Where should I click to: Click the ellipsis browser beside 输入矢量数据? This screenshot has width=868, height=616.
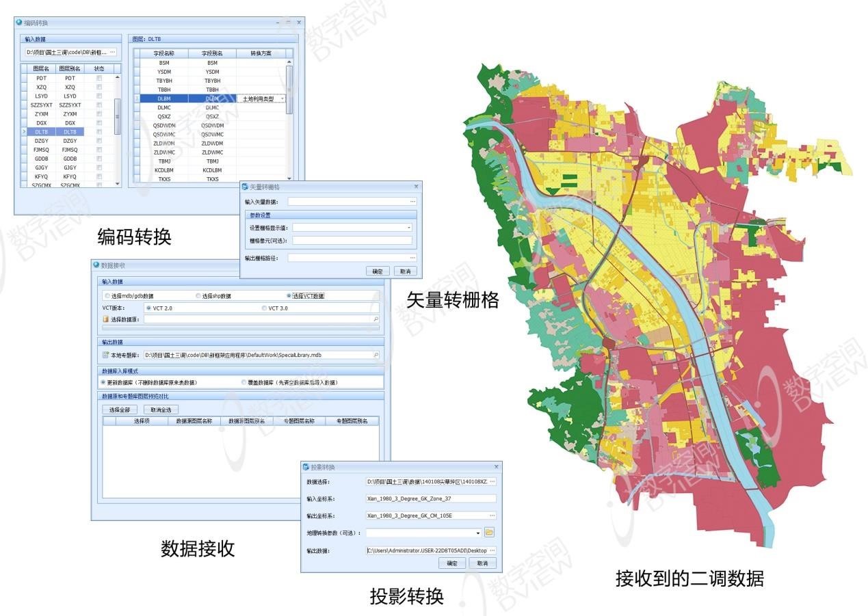click(x=412, y=200)
